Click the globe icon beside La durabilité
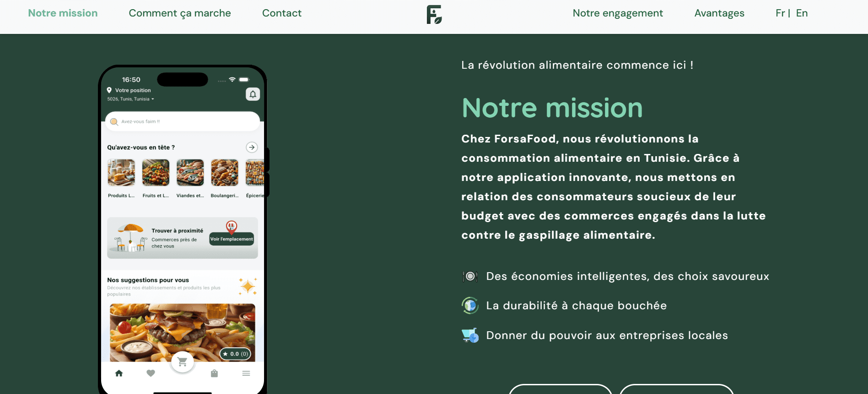Screen dimensions: 868x394 pos(470,306)
